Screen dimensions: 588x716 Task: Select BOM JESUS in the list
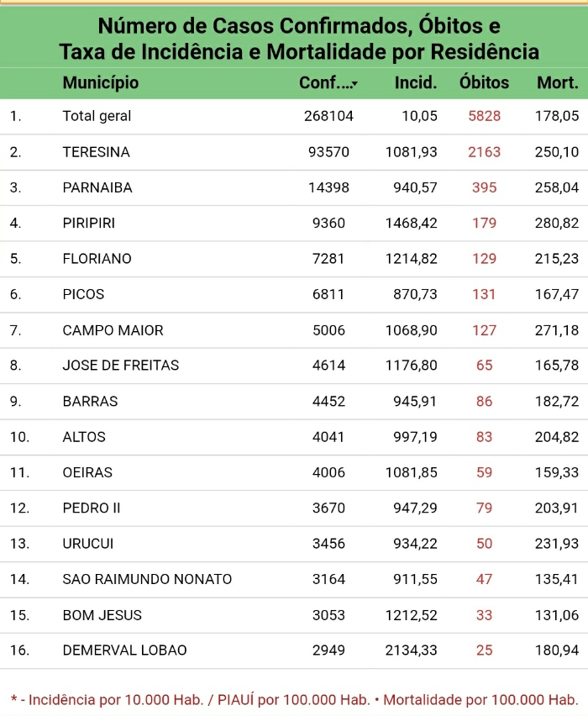click(x=102, y=615)
